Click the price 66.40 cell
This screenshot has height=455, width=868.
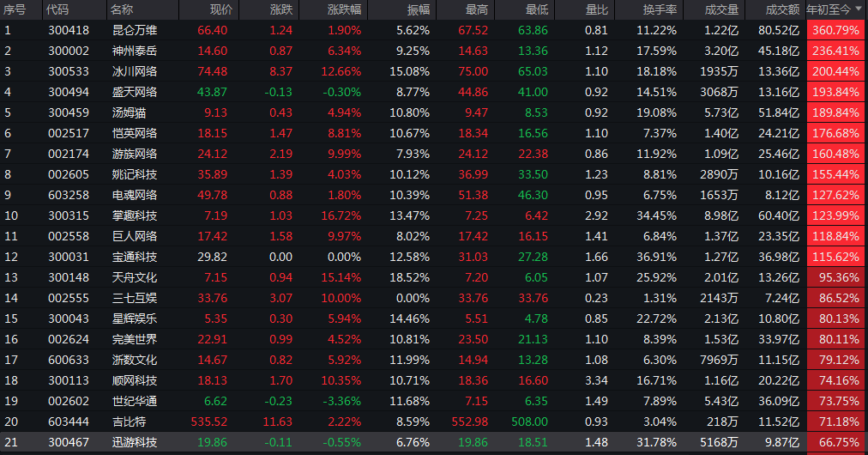(x=213, y=30)
